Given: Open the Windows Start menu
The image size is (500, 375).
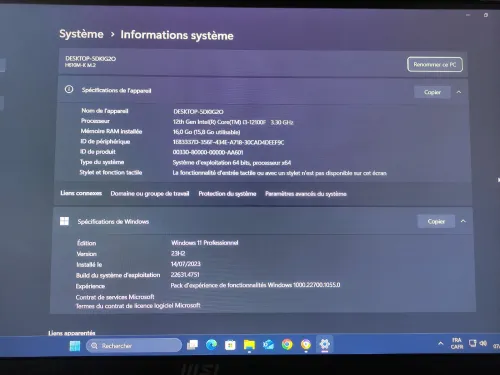Looking at the screenshot, I should 75,346.
